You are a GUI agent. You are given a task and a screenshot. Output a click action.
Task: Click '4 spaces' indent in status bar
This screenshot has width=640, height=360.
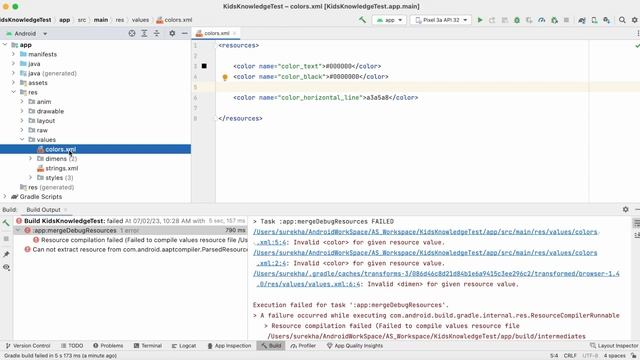(x=614, y=356)
